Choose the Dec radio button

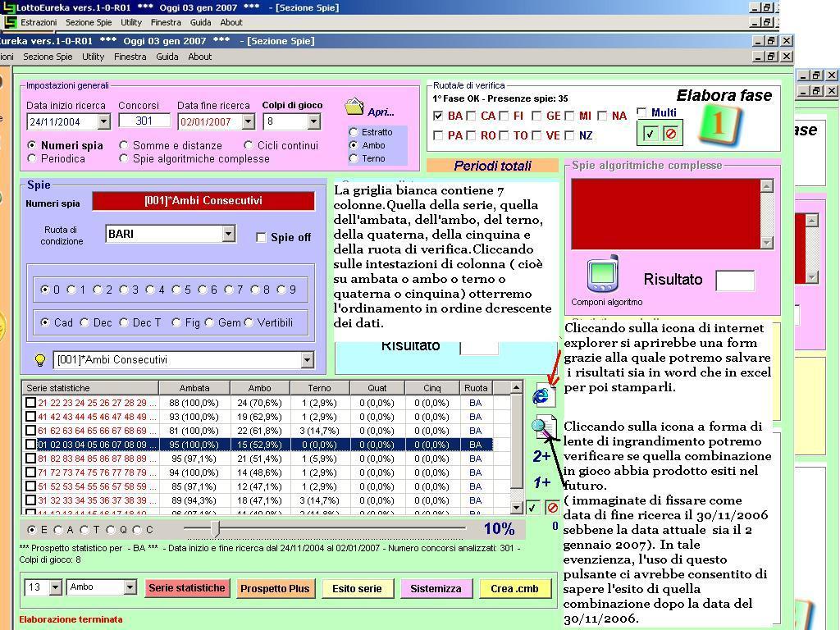[x=84, y=322]
